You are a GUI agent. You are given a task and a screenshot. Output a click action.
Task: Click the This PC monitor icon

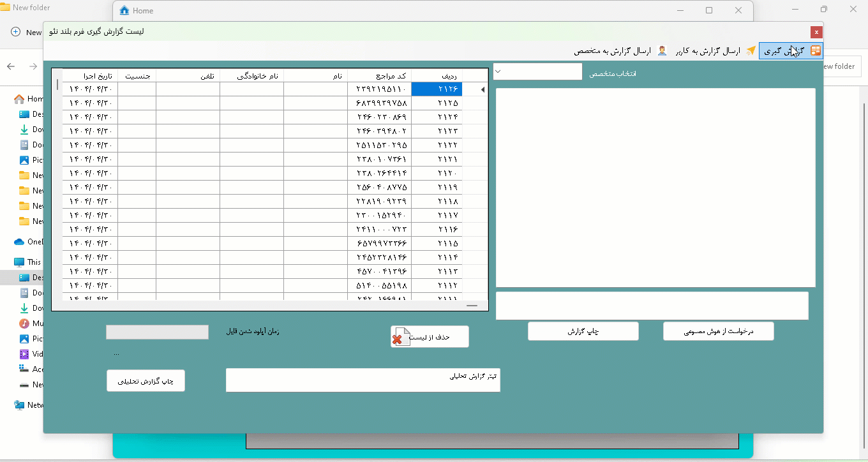(19, 262)
